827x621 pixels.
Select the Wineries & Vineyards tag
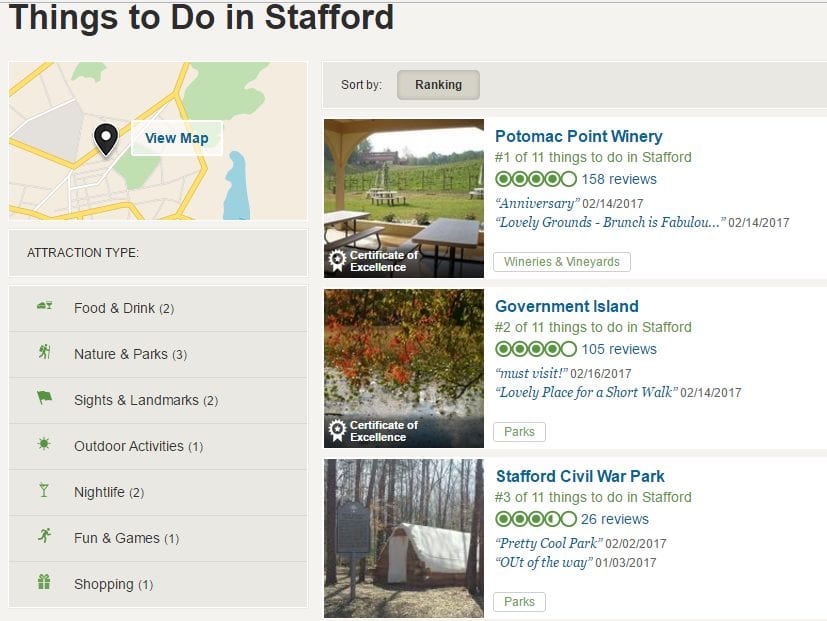pyautogui.click(x=561, y=262)
